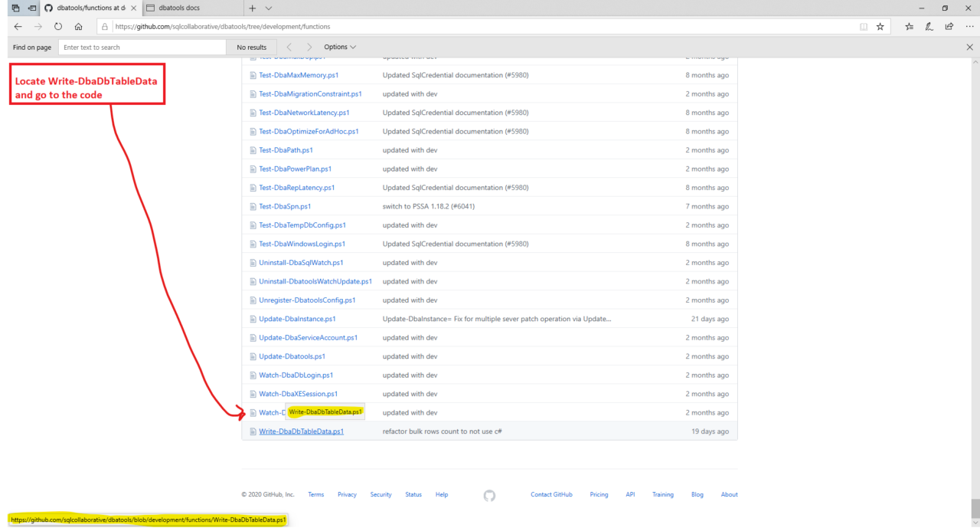Click the Help footer link
Viewport: 980px width, 528px height.
click(442, 495)
